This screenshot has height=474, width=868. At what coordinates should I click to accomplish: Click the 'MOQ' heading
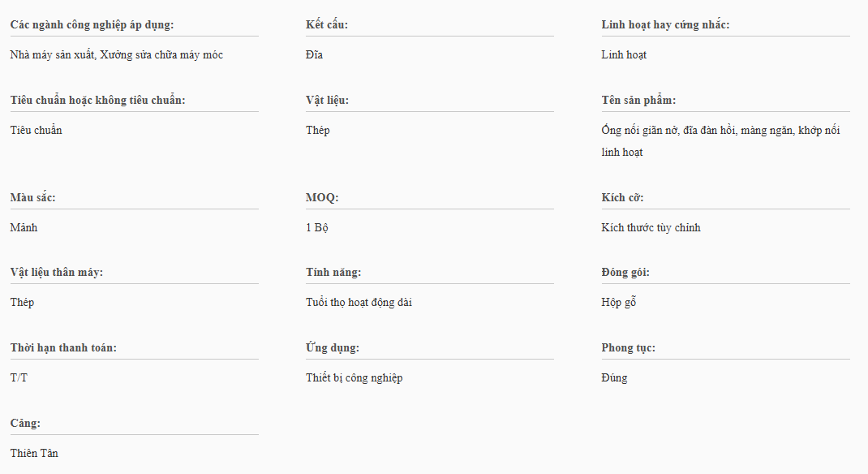pos(322,198)
